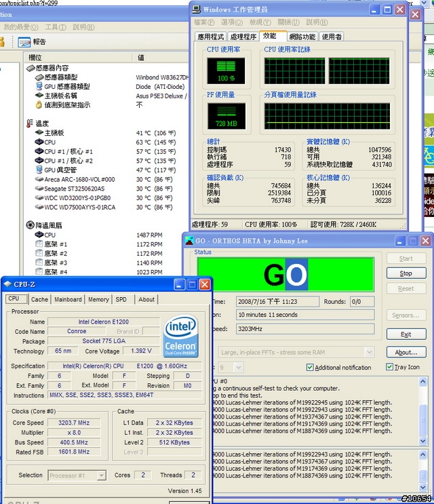Click the Rounds field showing 0/0
The image size is (434, 504).
point(361,301)
